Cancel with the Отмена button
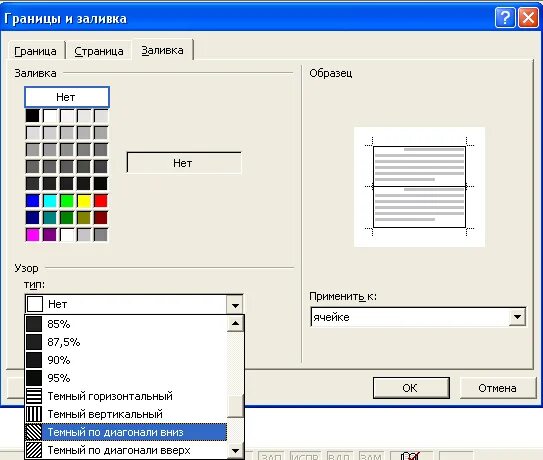This screenshot has height=460, width=543. pos(497,388)
